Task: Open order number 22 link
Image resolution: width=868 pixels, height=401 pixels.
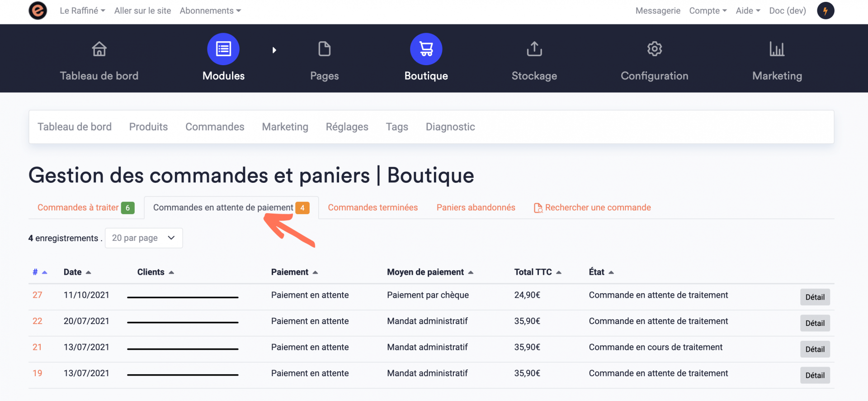Action: tap(37, 321)
